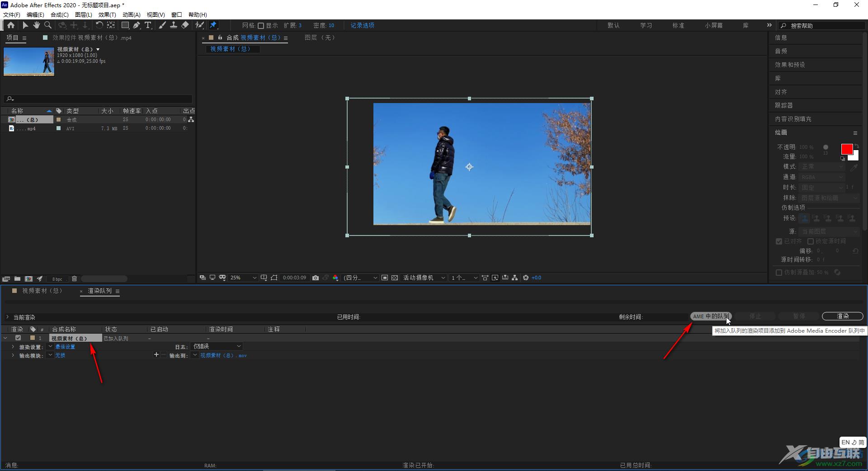Open the 效果(T) menu
The width and height of the screenshot is (868, 471).
point(107,14)
